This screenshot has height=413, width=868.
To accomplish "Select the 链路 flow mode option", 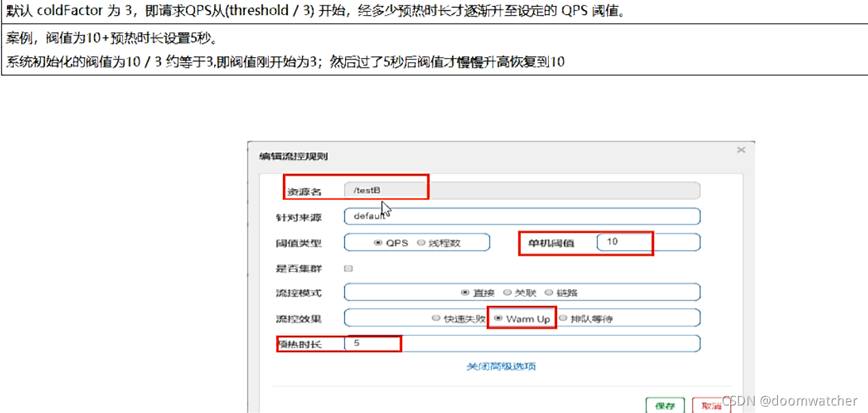I will click(x=550, y=292).
